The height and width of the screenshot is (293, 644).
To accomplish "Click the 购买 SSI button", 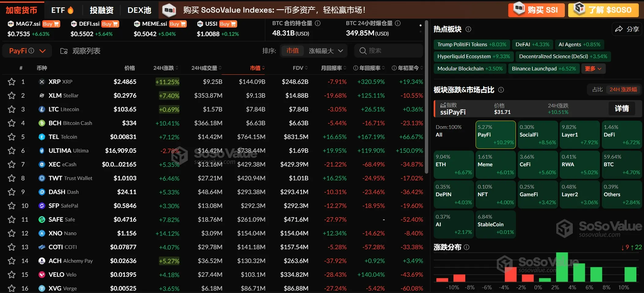I will (x=536, y=10).
